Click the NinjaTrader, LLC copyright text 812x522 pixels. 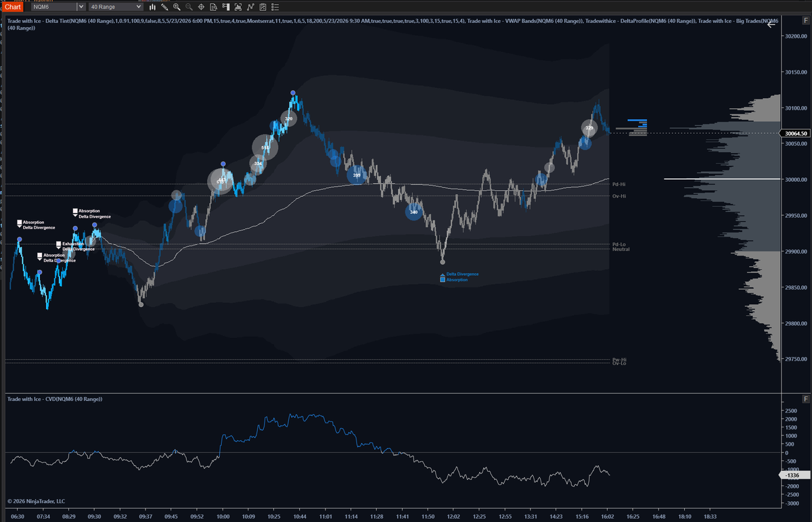click(37, 501)
